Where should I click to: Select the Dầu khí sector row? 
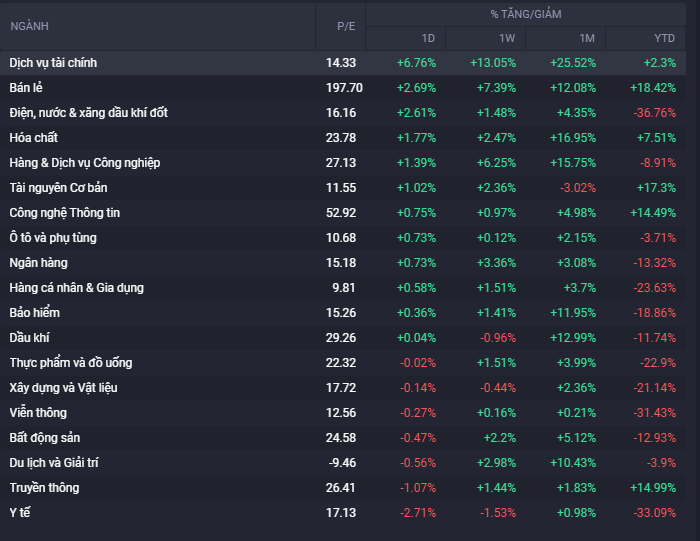click(29, 338)
